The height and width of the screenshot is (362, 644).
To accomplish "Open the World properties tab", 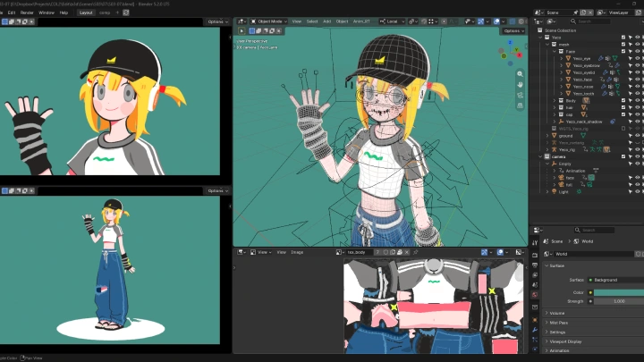I will pyautogui.click(x=535, y=295).
